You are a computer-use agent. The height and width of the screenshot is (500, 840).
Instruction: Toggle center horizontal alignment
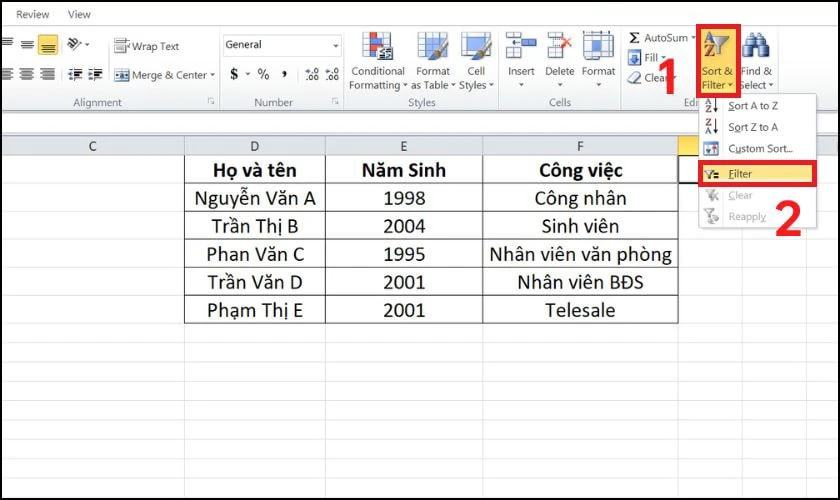click(27, 74)
